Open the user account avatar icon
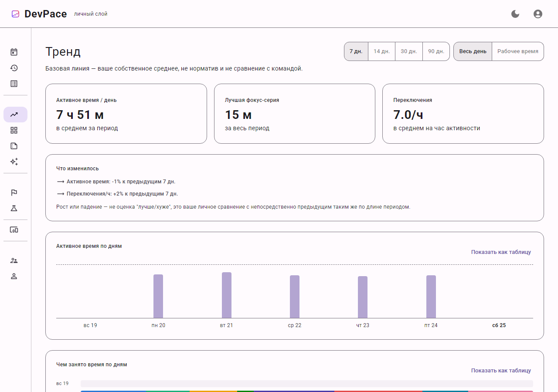 pos(538,14)
